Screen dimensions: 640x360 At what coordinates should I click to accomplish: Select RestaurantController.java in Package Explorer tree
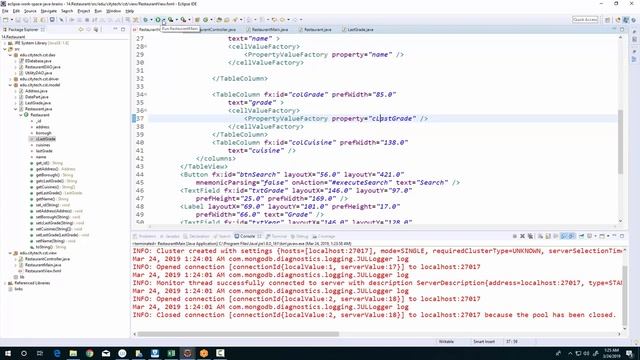click(47, 259)
